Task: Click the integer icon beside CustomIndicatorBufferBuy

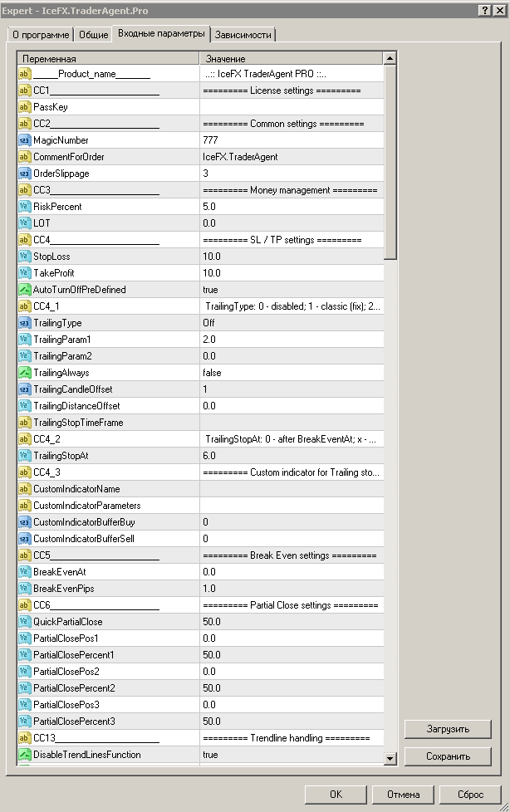Action: (x=24, y=522)
